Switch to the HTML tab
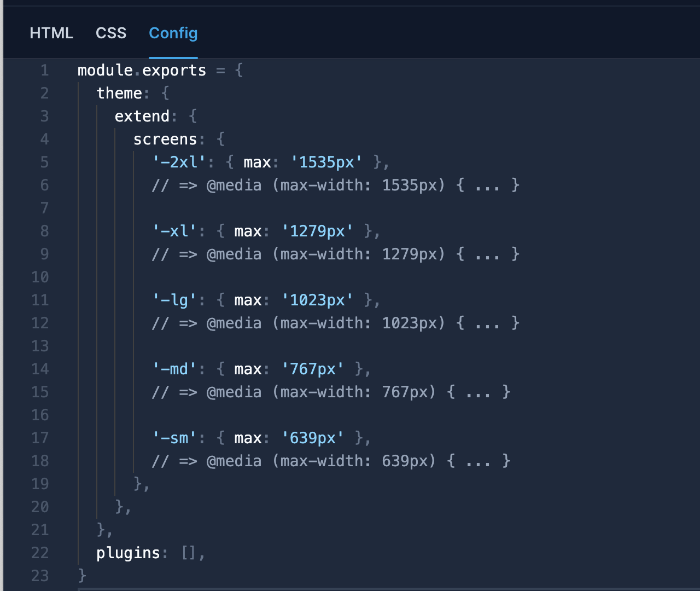The height and width of the screenshot is (591, 700). (51, 33)
